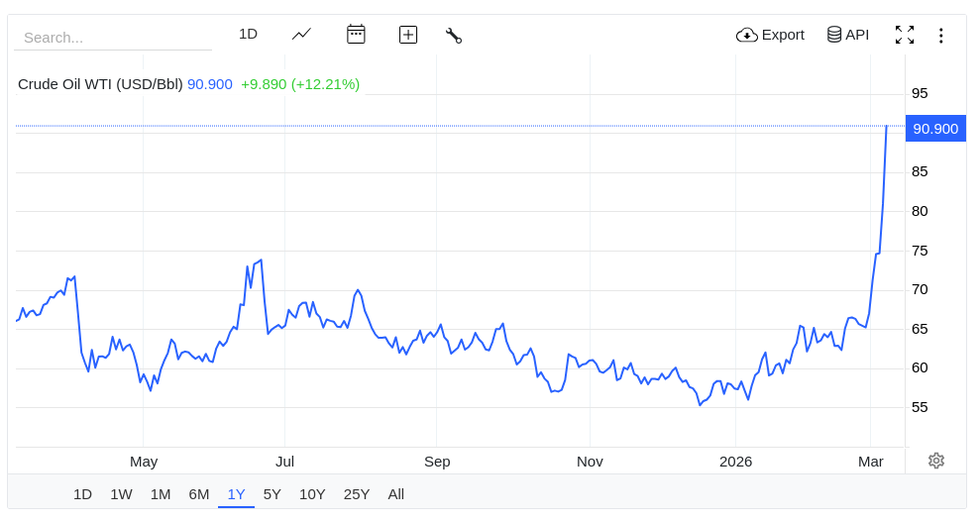Open the calendar date range picker
The image size is (980, 521).
pyautogui.click(x=356, y=35)
